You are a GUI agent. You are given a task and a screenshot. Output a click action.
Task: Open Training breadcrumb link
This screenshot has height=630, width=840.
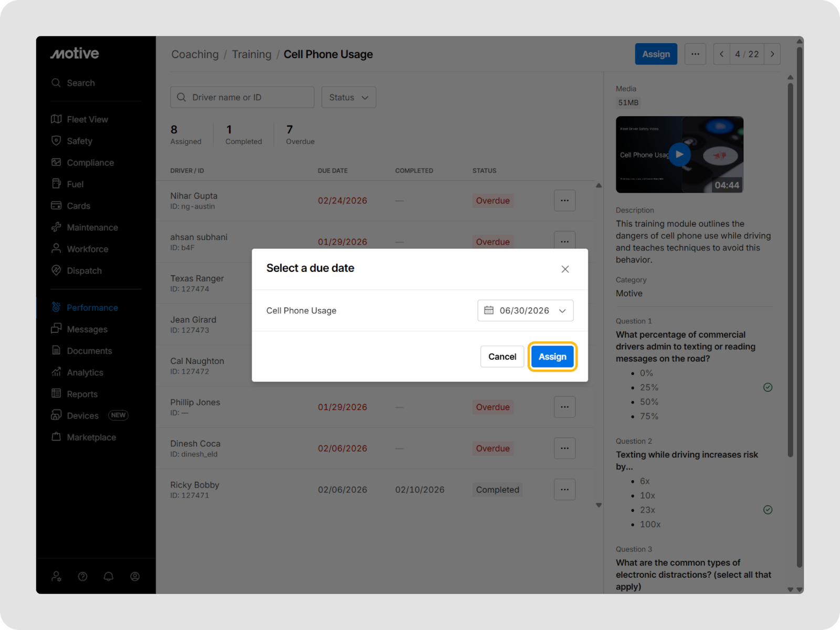click(x=251, y=54)
